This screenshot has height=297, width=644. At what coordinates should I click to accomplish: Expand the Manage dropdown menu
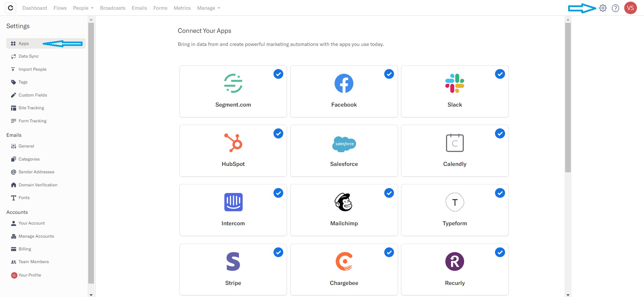[x=208, y=8]
